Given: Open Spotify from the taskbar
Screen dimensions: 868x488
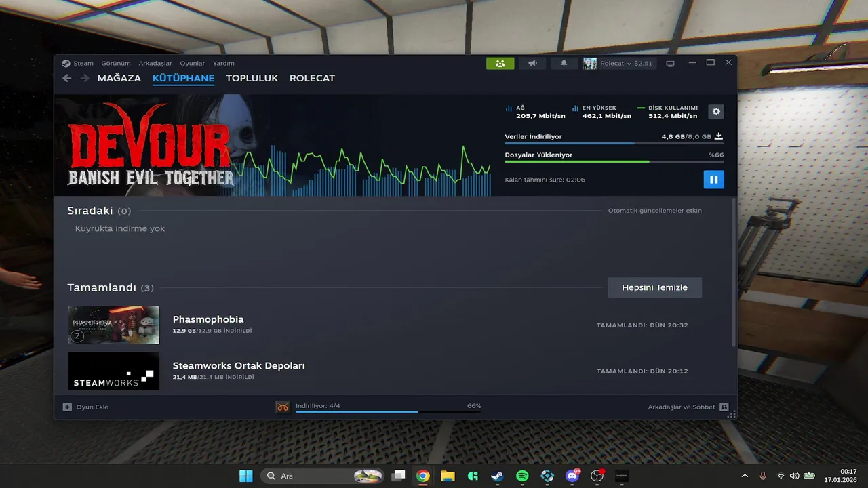Looking at the screenshot, I should pos(522,476).
